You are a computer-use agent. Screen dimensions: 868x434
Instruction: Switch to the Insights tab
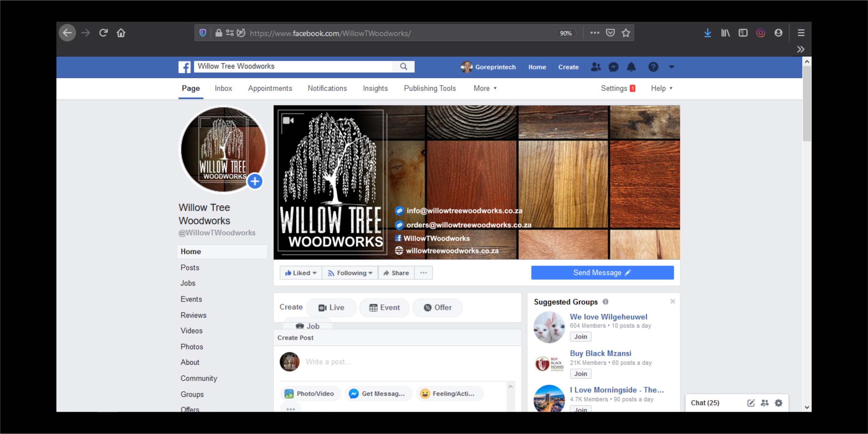coord(375,88)
